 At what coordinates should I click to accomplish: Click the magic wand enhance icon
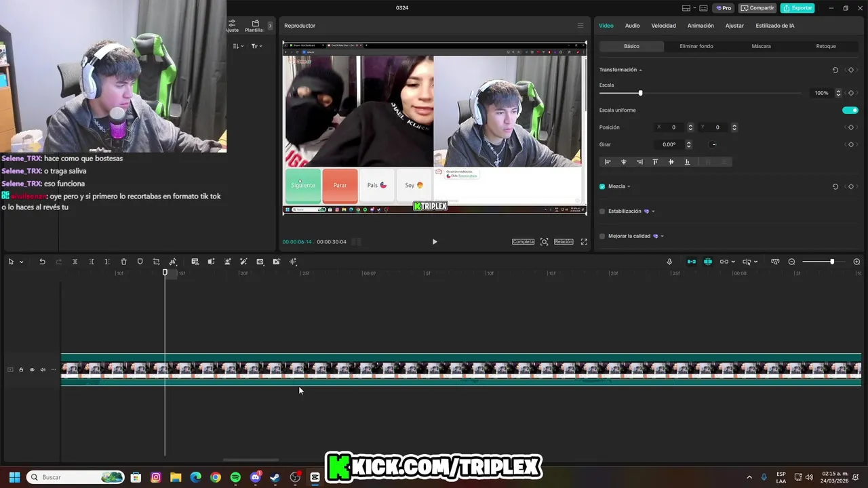(x=243, y=262)
